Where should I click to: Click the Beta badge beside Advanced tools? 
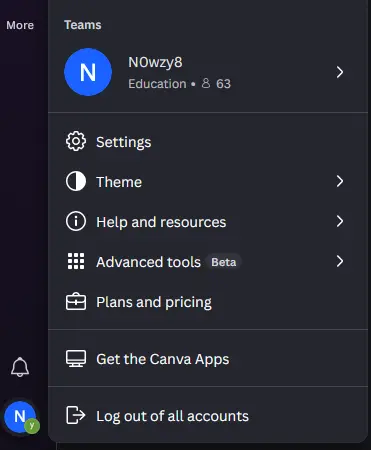click(224, 262)
